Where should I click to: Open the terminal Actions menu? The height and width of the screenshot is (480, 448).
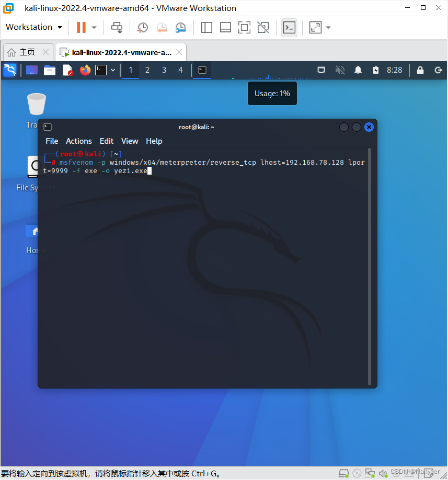(78, 141)
